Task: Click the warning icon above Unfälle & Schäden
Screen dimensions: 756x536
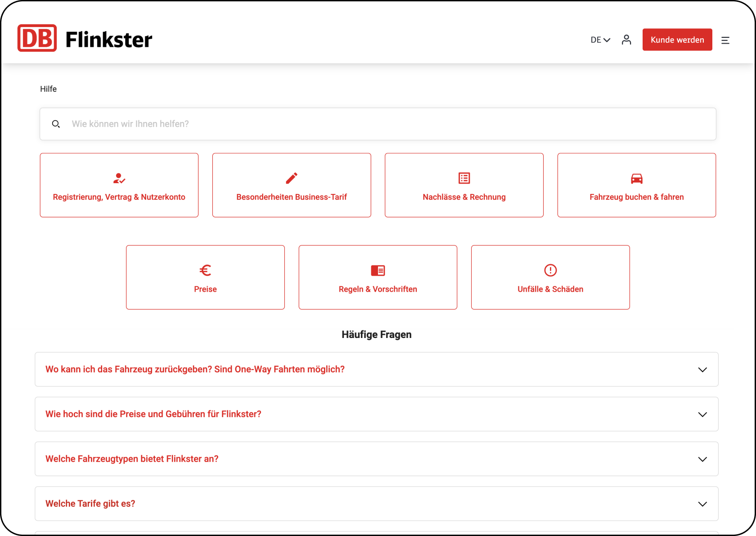Action: (x=550, y=270)
